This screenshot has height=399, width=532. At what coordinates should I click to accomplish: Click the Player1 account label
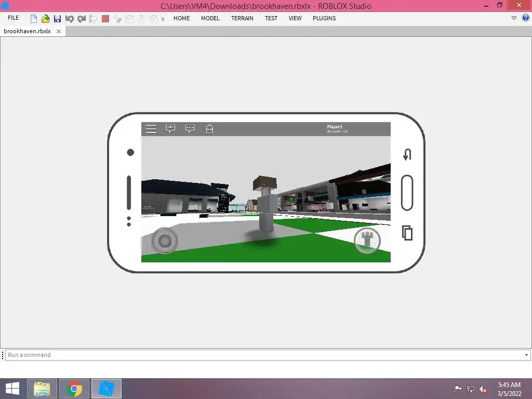coord(337,129)
